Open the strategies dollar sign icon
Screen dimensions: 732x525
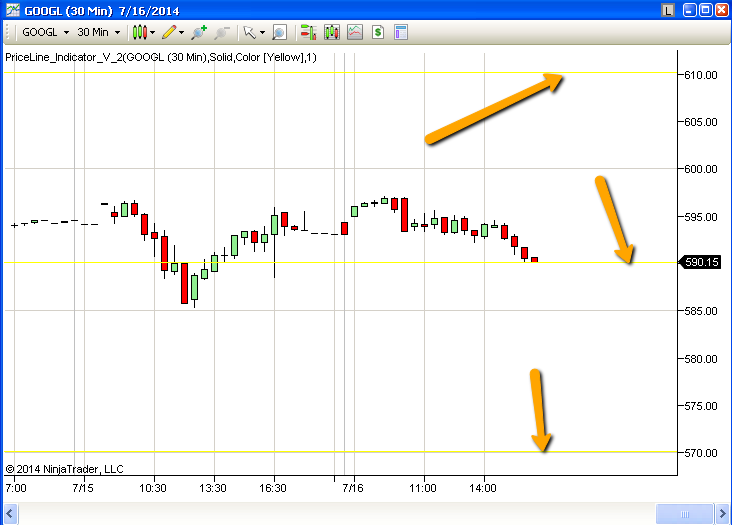(x=378, y=32)
